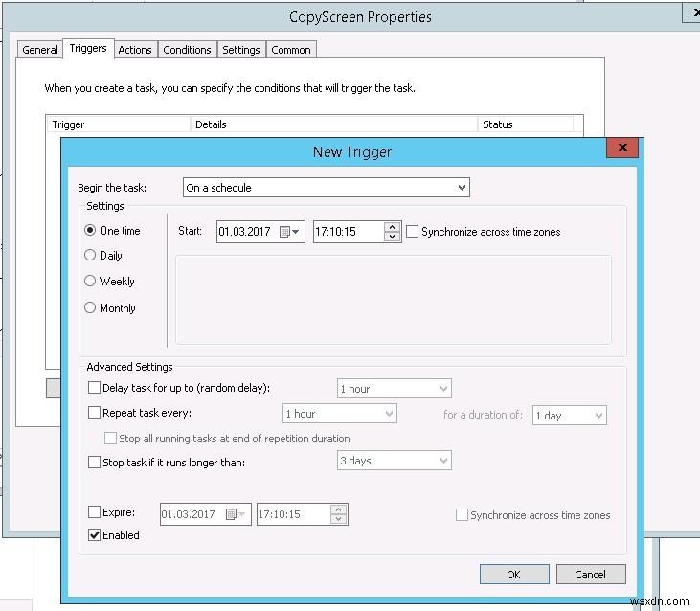Uncheck the Enabled checkbox

pyautogui.click(x=94, y=534)
